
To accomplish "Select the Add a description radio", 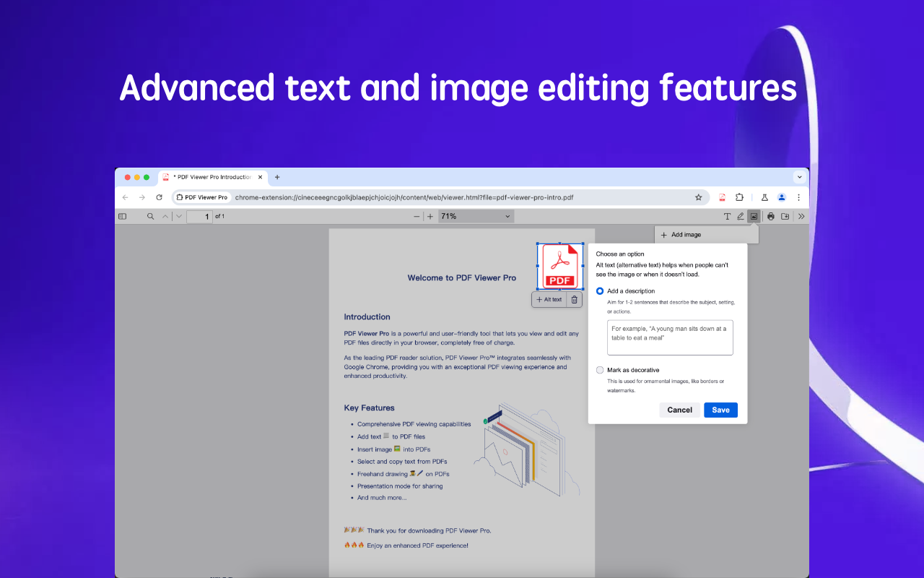I will click(x=600, y=291).
